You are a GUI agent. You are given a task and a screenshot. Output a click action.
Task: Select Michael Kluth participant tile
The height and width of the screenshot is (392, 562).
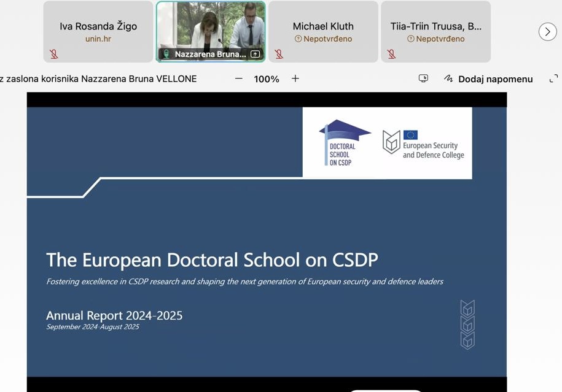click(323, 31)
